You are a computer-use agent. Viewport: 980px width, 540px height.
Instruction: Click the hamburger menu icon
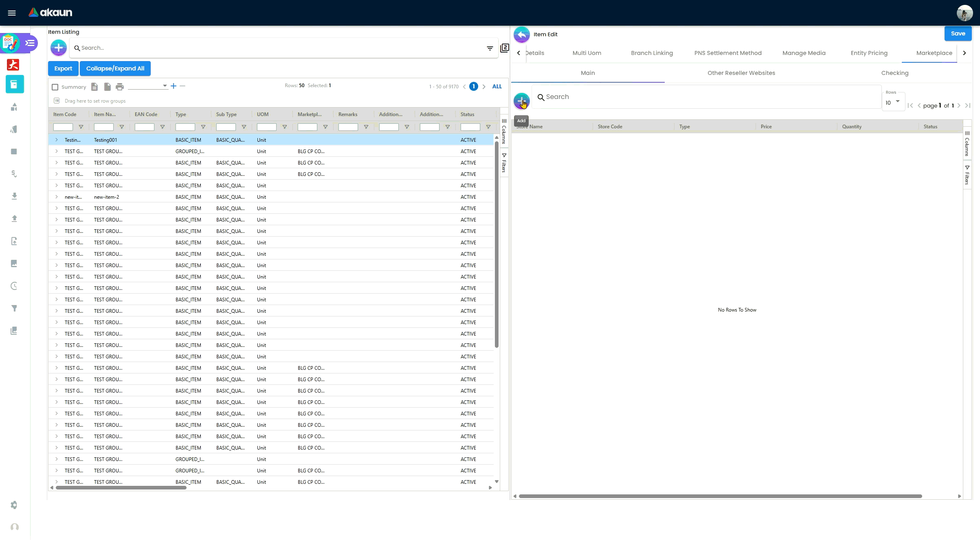click(x=12, y=13)
